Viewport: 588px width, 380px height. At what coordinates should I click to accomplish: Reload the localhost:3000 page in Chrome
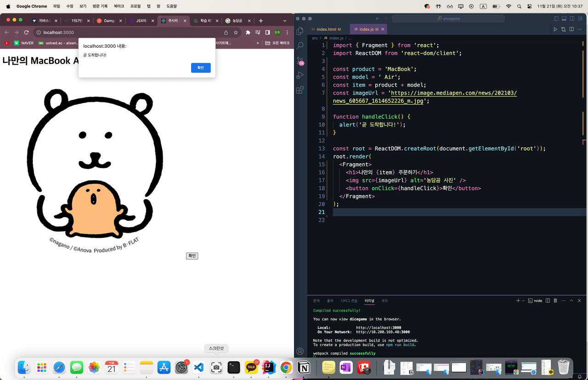[26, 33]
